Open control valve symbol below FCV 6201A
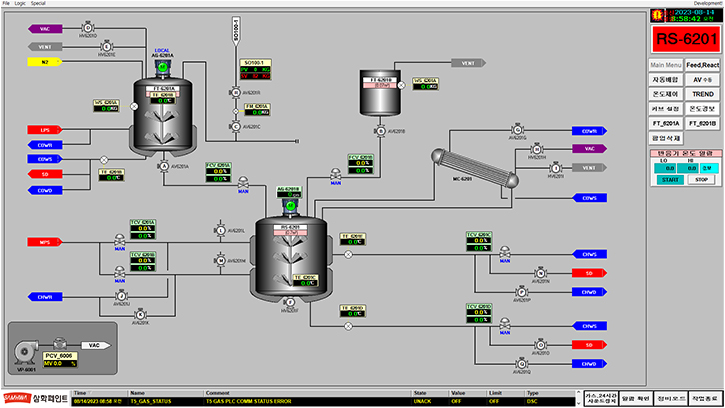725x408 pixels. click(243, 181)
